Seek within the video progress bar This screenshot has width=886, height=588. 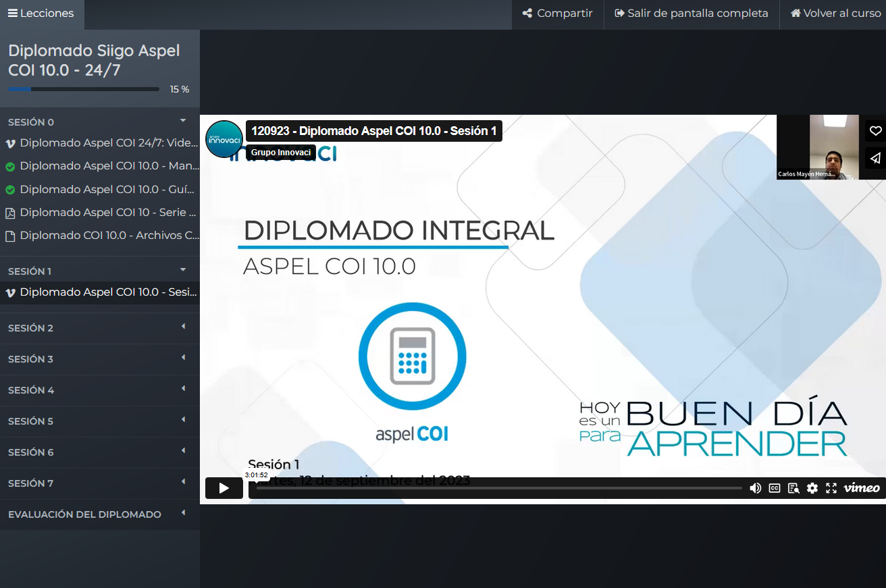[x=498, y=488]
